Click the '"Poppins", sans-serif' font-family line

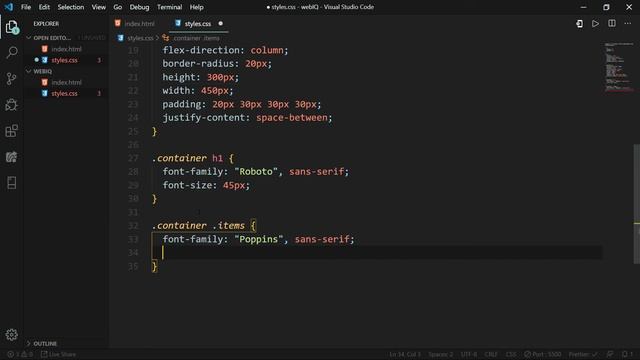tap(258, 239)
